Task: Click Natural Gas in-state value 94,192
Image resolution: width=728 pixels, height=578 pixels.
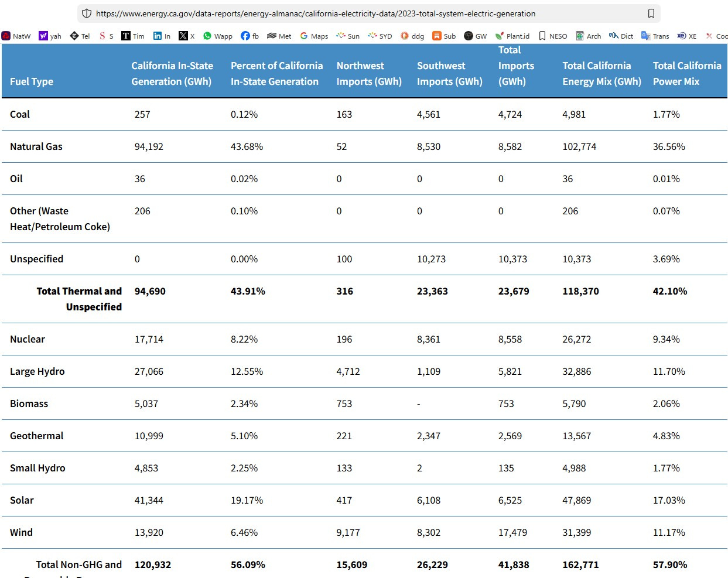Action: click(x=149, y=146)
